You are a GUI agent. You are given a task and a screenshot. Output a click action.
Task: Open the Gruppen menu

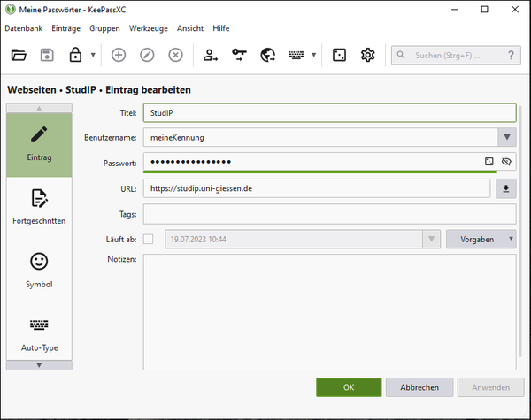(x=104, y=28)
